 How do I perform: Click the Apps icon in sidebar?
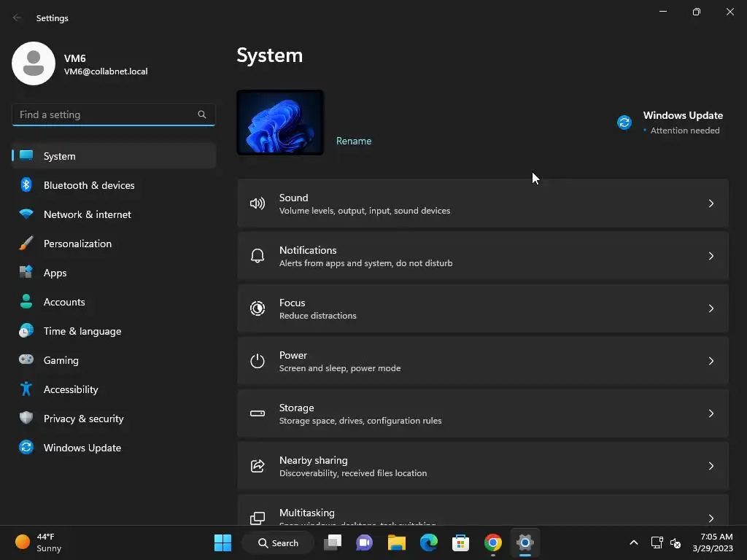(26, 272)
